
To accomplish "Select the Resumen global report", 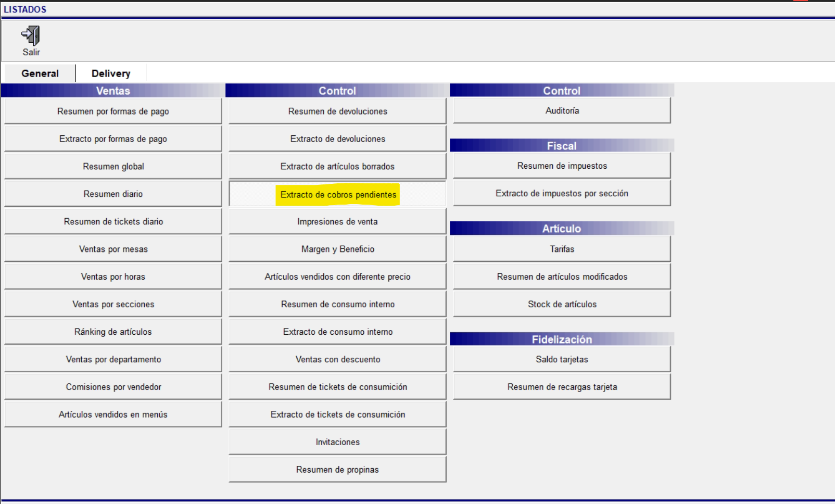I will pos(113,166).
